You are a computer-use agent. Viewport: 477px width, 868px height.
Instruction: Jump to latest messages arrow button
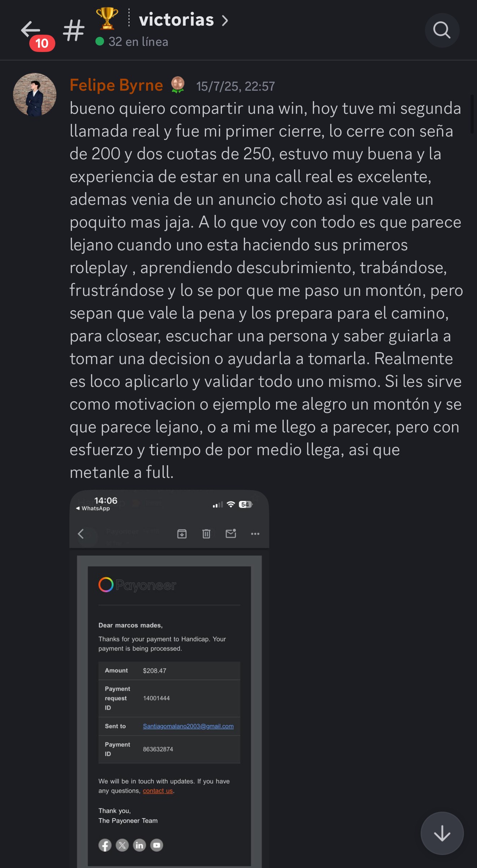tap(442, 833)
